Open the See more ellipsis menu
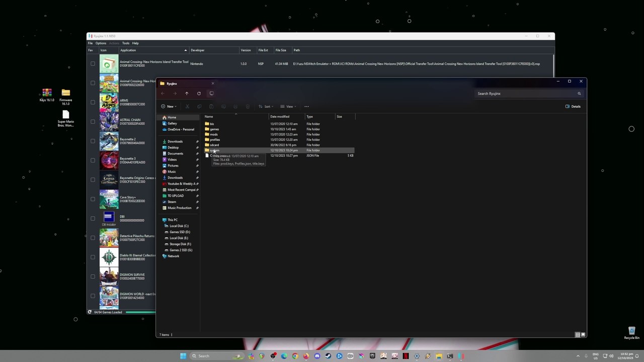The height and width of the screenshot is (362, 644). click(306, 107)
